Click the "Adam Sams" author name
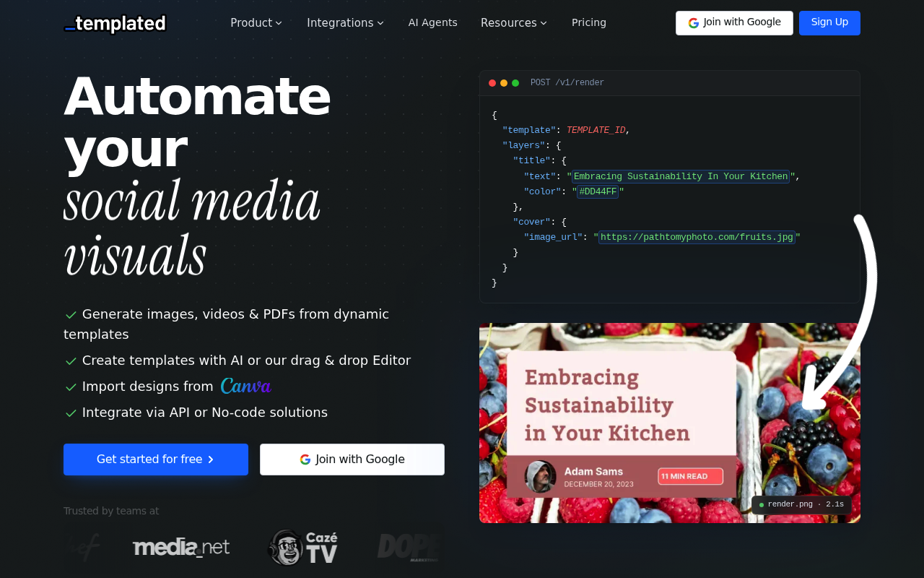 click(593, 471)
